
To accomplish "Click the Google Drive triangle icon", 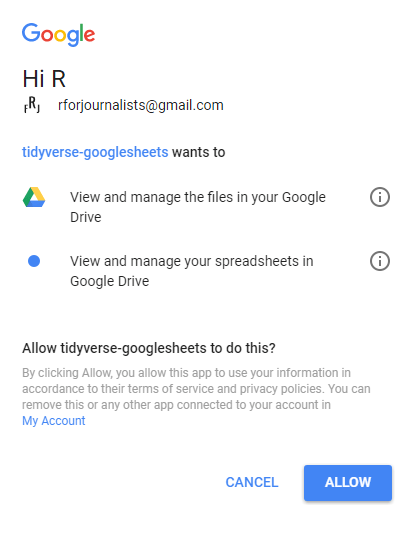I will click(x=34, y=197).
